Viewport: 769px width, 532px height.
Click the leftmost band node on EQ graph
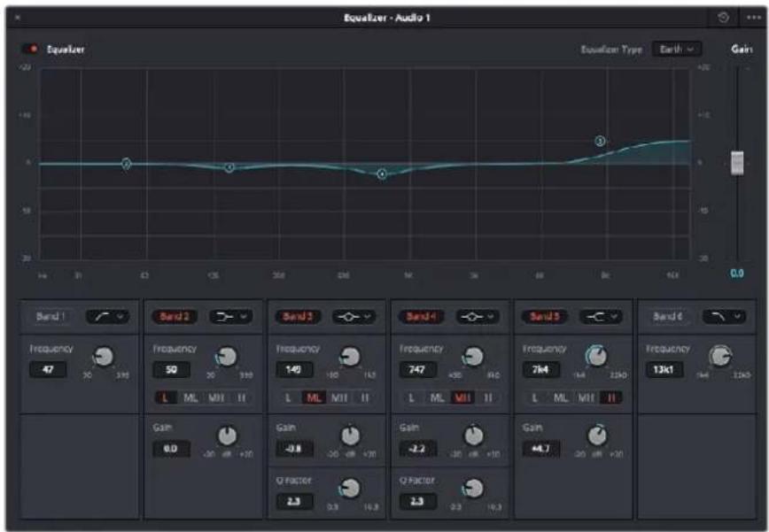pyautogui.click(x=127, y=164)
